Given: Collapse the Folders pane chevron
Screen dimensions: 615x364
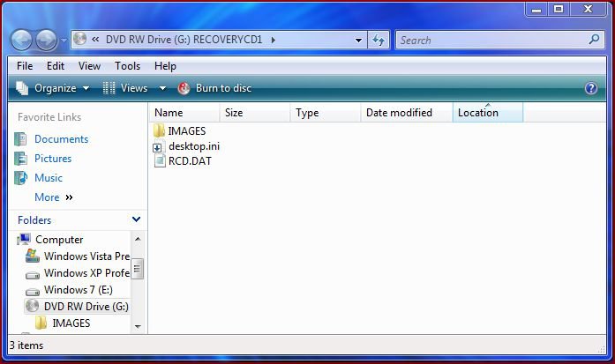Looking at the screenshot, I should click(x=136, y=219).
